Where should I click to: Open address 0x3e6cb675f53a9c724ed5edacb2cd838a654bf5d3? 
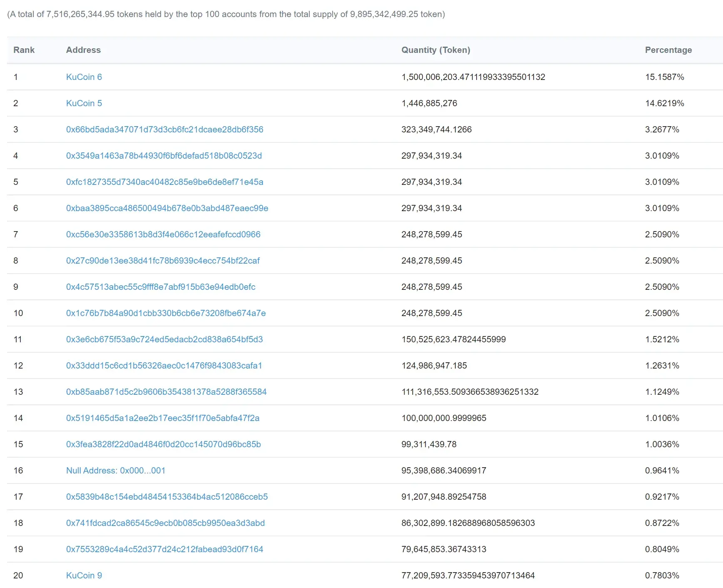[164, 339]
